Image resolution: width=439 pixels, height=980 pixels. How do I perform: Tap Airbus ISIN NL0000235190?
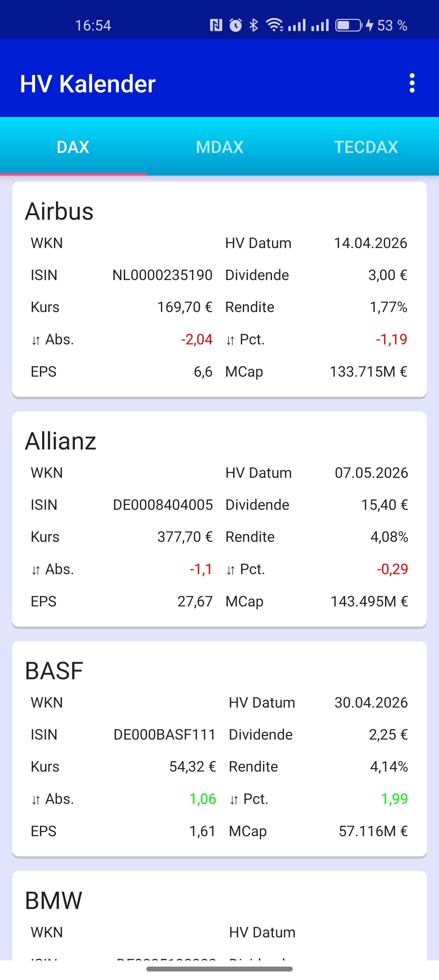pyautogui.click(x=162, y=275)
